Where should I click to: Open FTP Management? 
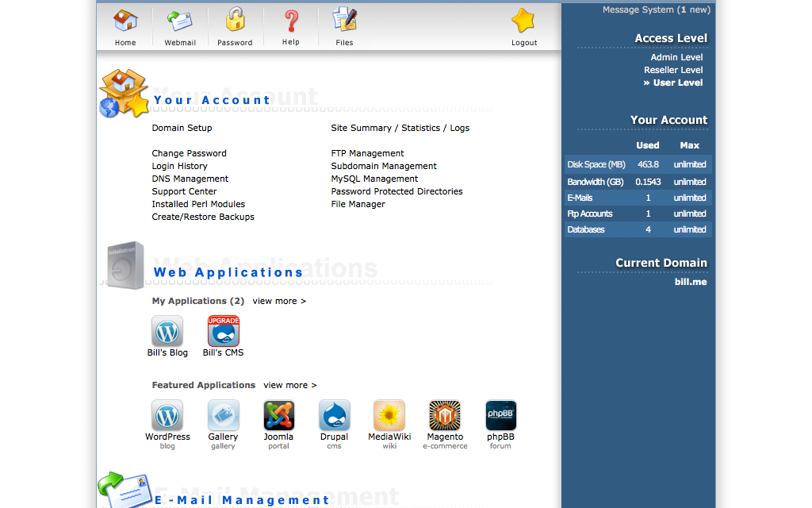(368, 153)
